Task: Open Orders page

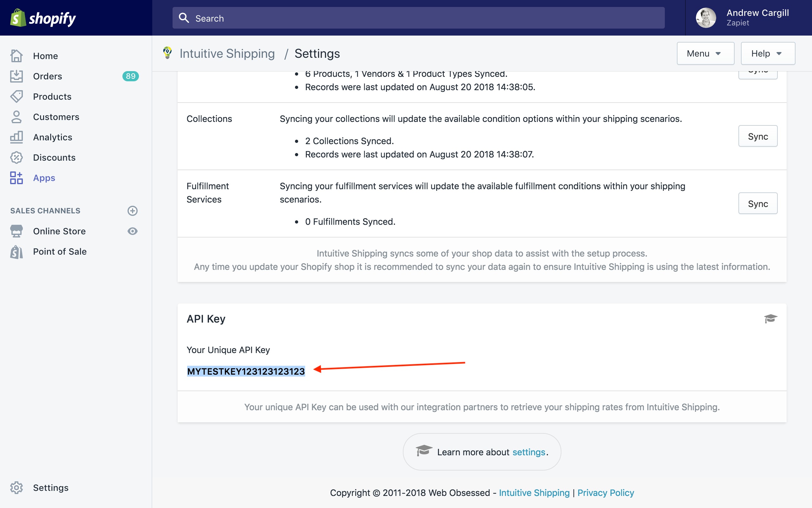Action: (x=47, y=76)
